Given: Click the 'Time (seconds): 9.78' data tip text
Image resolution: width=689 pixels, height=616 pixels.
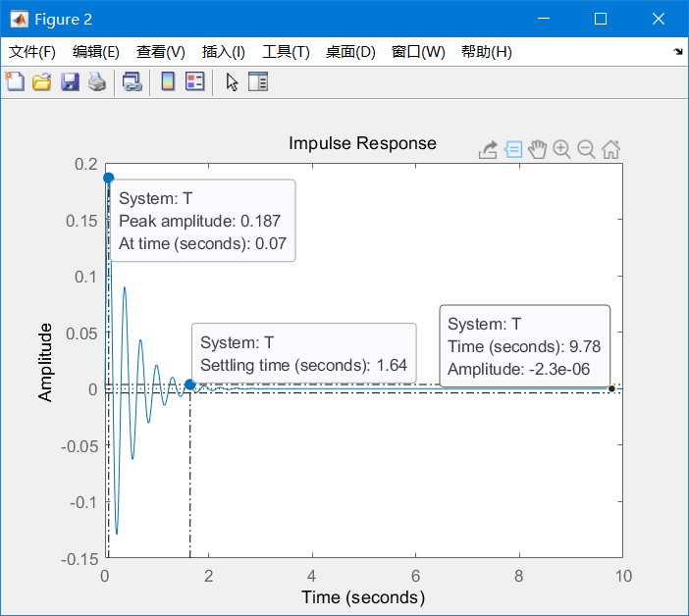Looking at the screenshot, I should [524, 346].
